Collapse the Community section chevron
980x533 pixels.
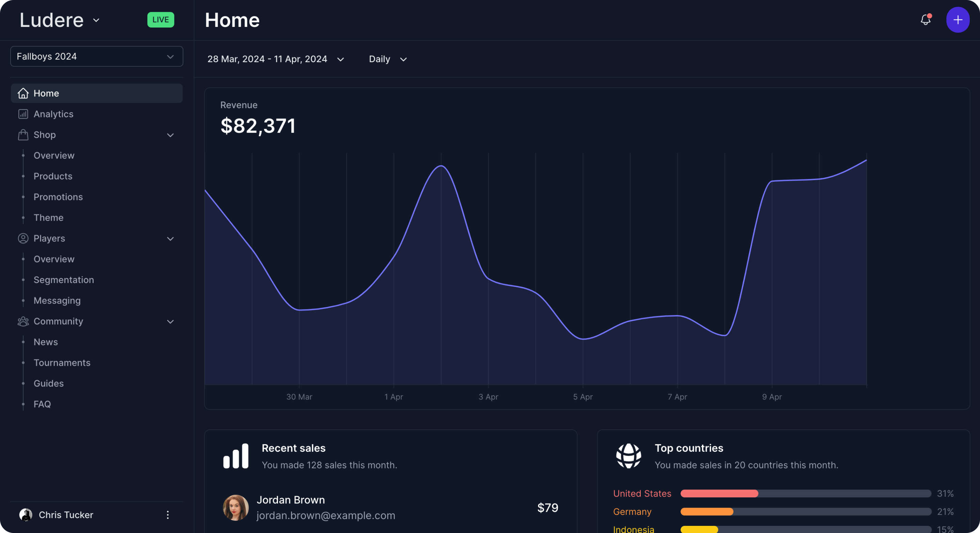(x=170, y=322)
